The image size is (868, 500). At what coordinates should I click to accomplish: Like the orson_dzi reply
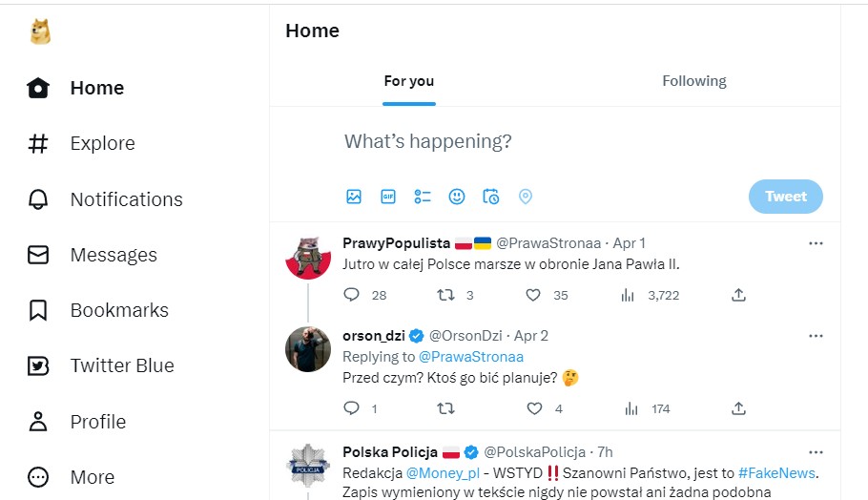(x=534, y=408)
